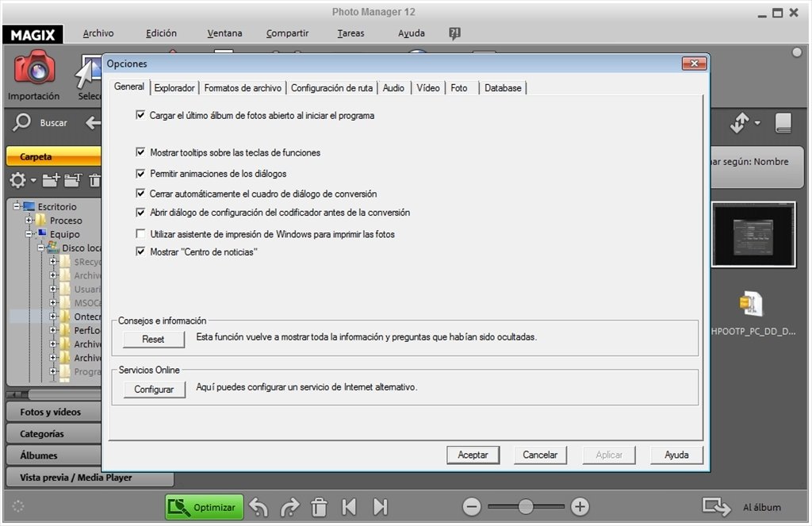The image size is (812, 526).
Task: Switch to the Audio tab
Action: pyautogui.click(x=393, y=88)
